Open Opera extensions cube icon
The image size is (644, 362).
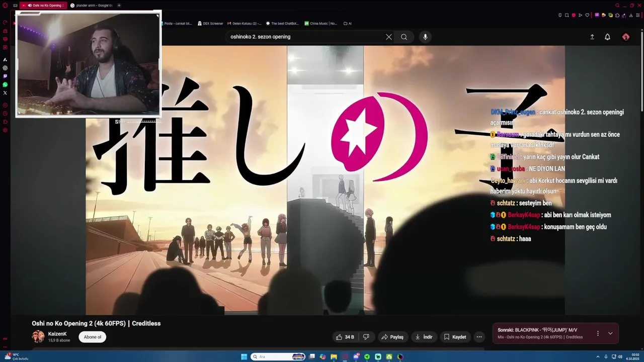coord(617,15)
